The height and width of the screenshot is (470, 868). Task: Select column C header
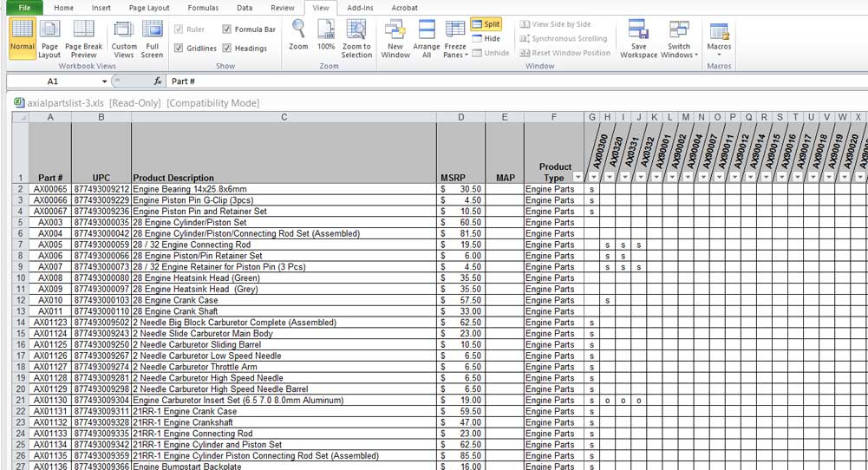click(x=284, y=117)
